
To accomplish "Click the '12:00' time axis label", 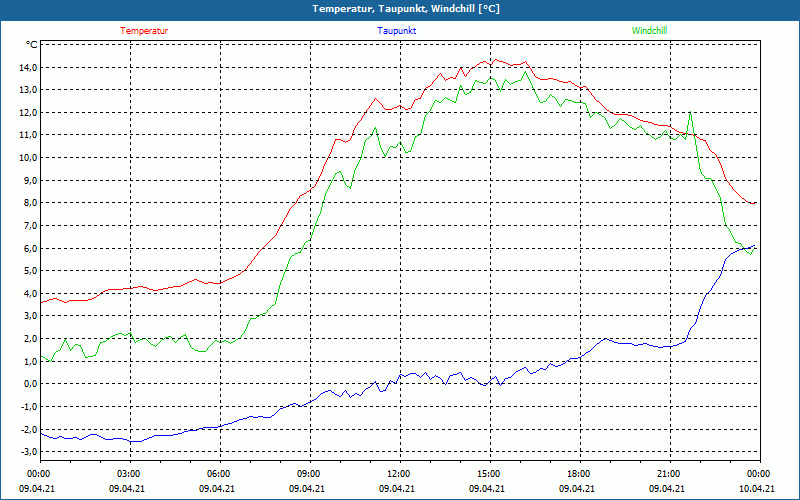I will (397, 474).
